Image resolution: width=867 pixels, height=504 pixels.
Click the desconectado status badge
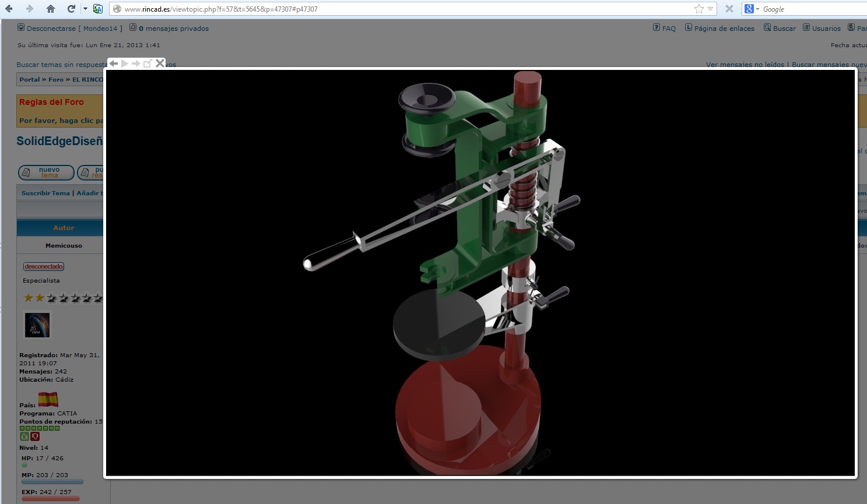point(44,266)
